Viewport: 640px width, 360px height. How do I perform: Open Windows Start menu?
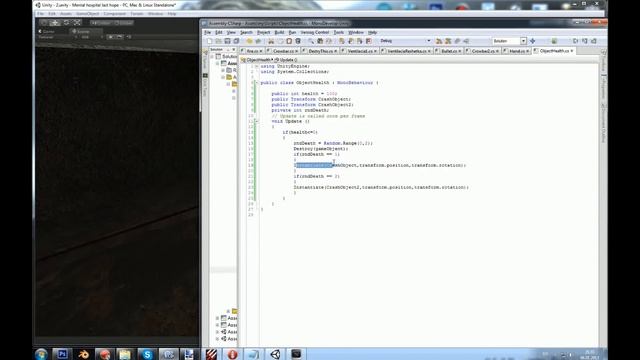click(41, 354)
